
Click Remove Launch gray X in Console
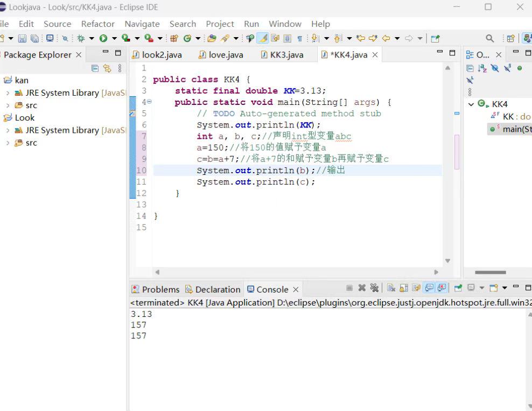click(362, 288)
